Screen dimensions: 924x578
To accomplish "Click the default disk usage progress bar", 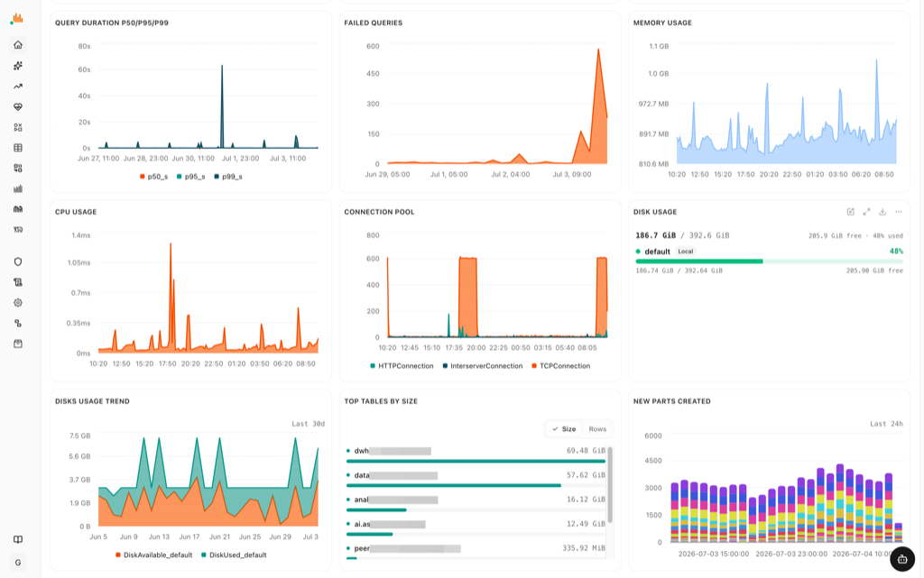I will 769,261.
